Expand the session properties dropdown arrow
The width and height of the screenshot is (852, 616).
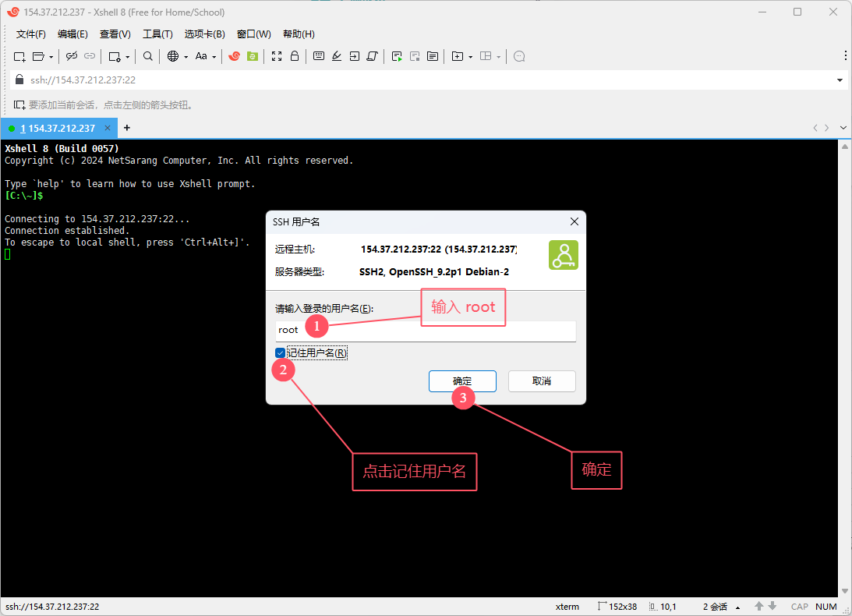[127, 57]
